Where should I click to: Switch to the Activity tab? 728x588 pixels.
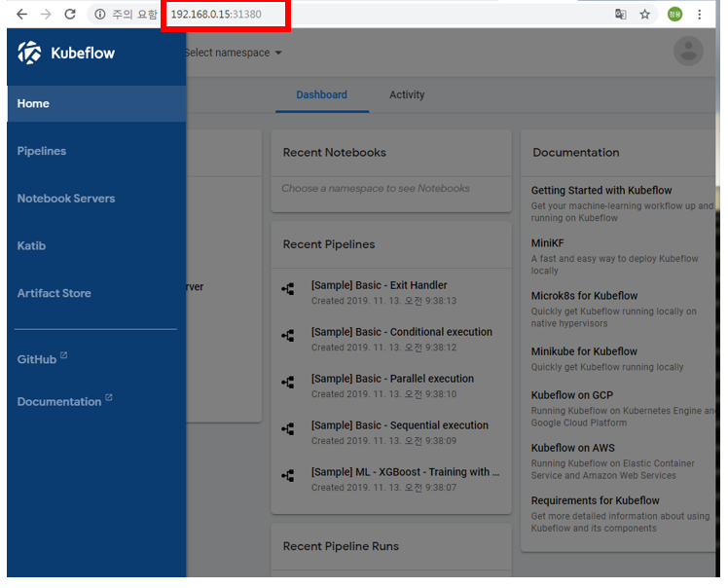coord(407,94)
